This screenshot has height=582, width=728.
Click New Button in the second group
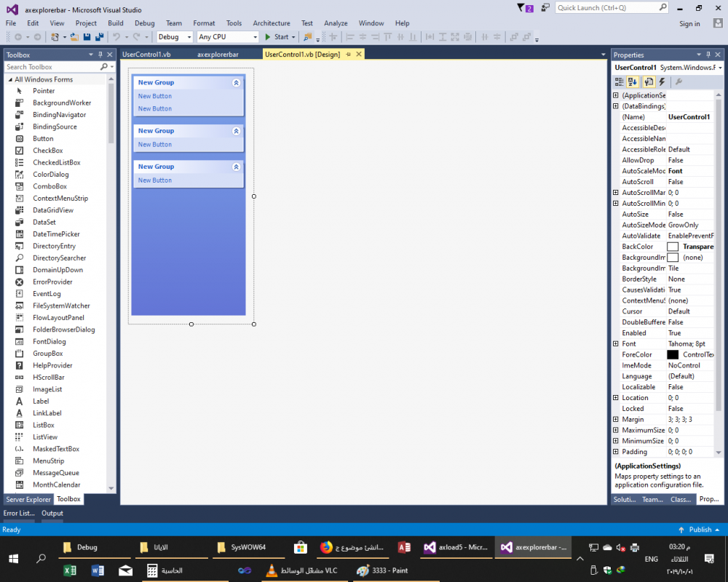click(155, 145)
